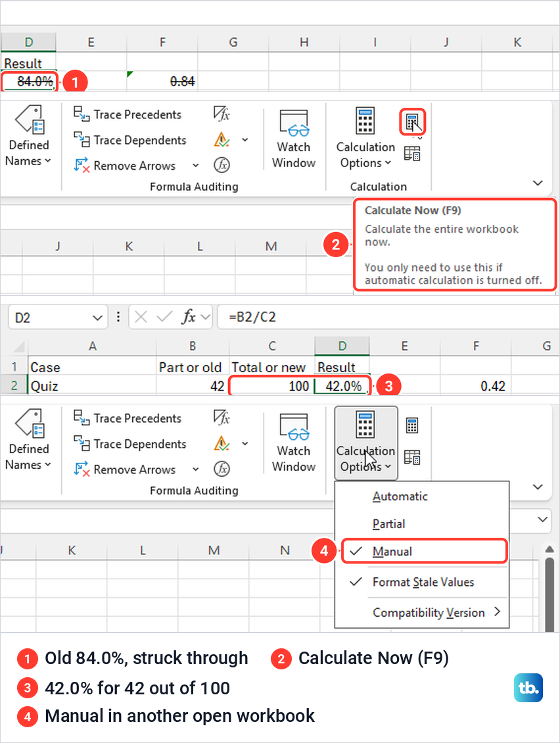
Task: Click the vertical scrollbar up arrow
Action: tap(549, 549)
